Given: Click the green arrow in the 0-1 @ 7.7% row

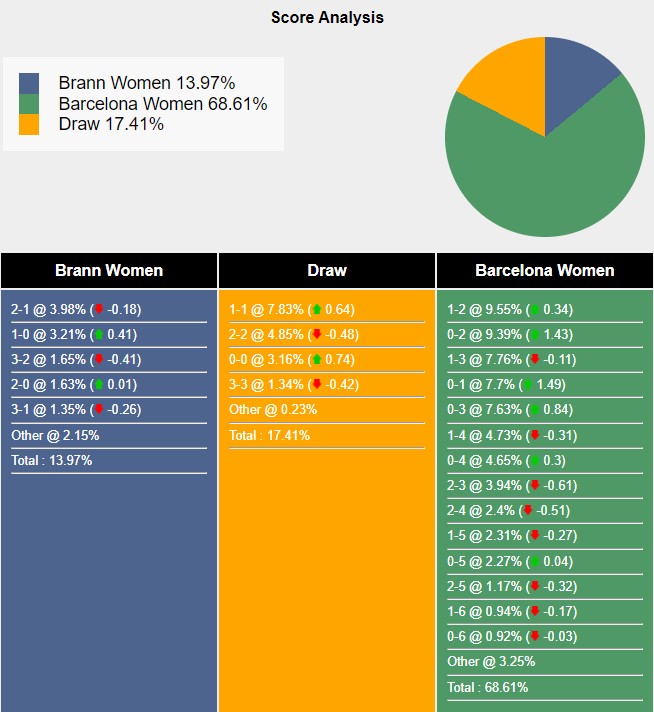Looking at the screenshot, I should [528, 385].
